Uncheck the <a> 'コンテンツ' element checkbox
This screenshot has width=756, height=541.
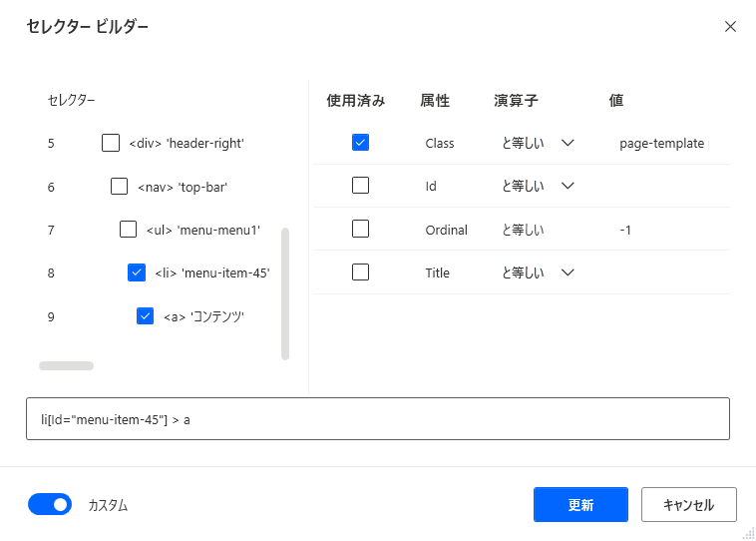pyautogui.click(x=146, y=316)
